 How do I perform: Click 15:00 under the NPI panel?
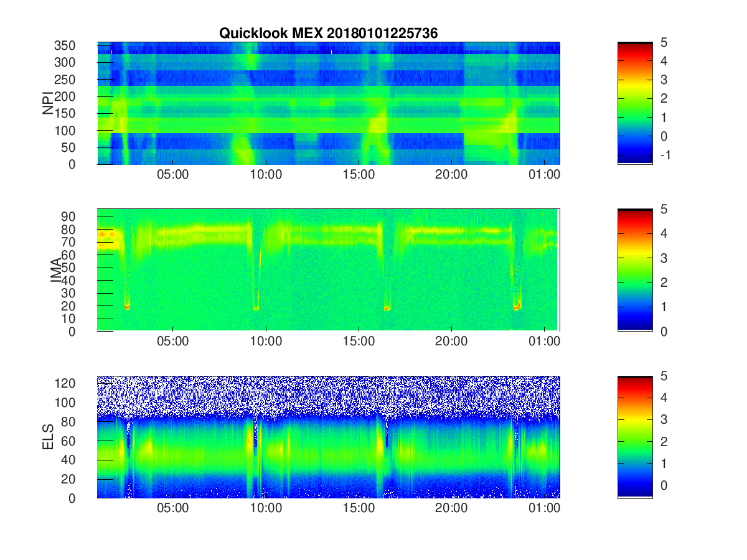pos(359,175)
